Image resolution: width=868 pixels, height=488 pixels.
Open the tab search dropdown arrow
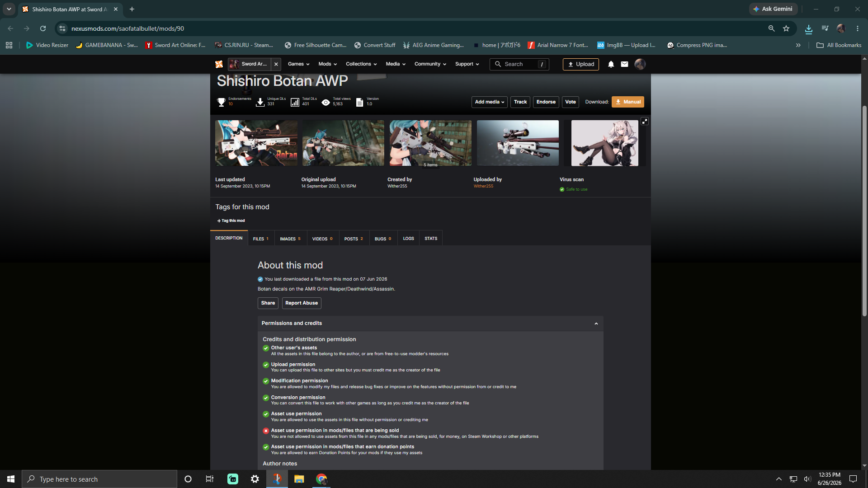[x=9, y=9]
